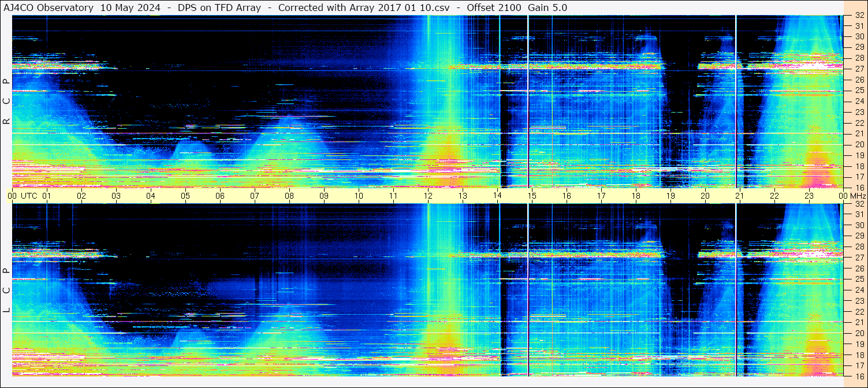This screenshot has width=868, height=388.
Task: Select hour label "03" on time axis
Action: point(116,196)
